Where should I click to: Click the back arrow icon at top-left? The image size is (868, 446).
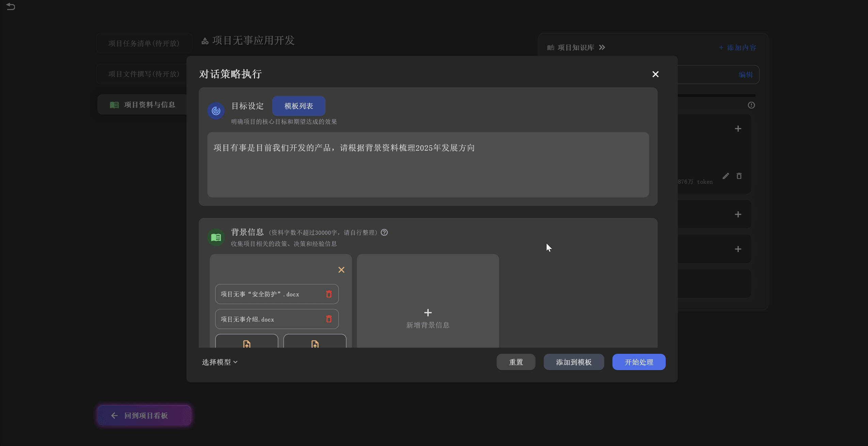tap(11, 6)
